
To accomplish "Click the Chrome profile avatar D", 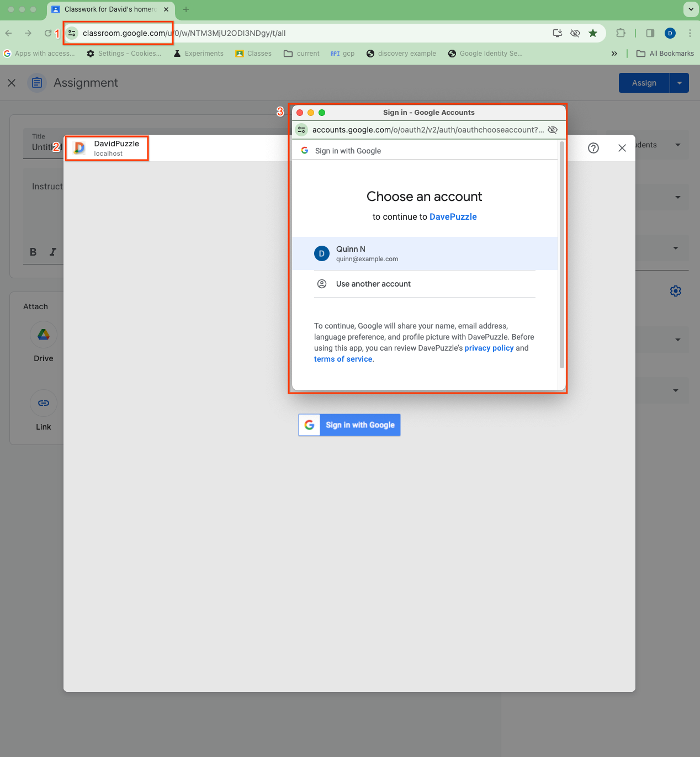I will click(670, 33).
